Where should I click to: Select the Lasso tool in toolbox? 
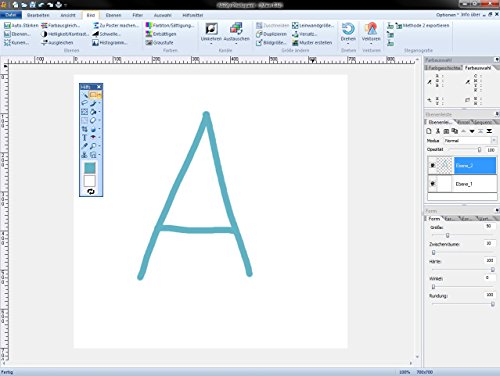[84, 103]
